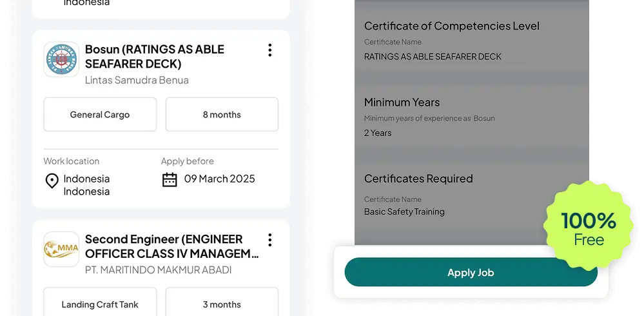Image resolution: width=644 pixels, height=316 pixels.
Task: Select the Landing Craft Tank tag
Action: (x=100, y=304)
